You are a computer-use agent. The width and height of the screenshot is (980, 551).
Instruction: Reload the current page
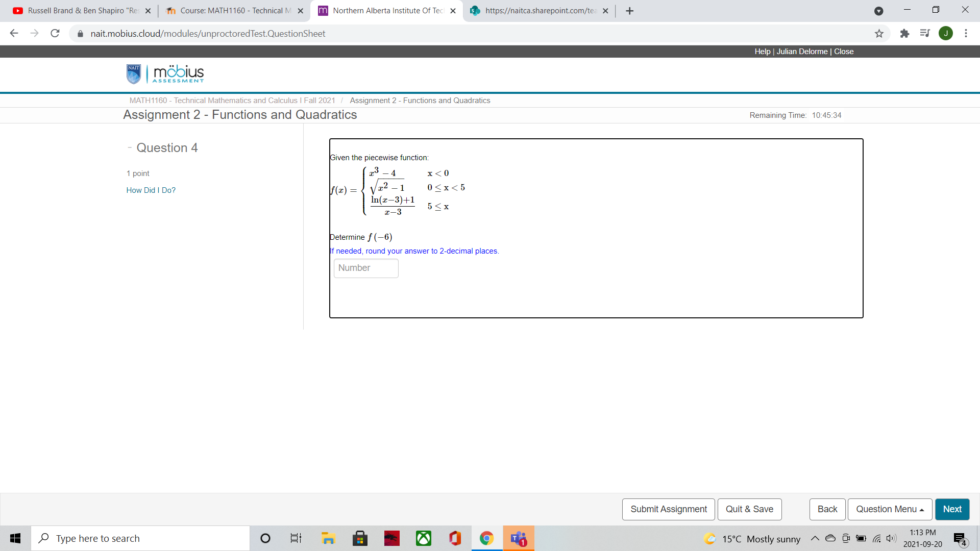[x=55, y=34]
